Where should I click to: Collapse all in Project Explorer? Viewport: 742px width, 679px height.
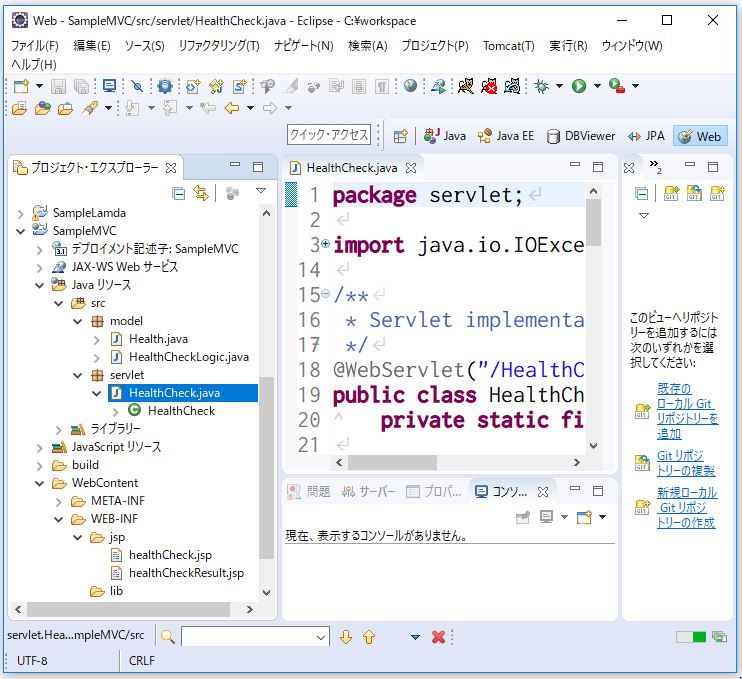(178, 194)
